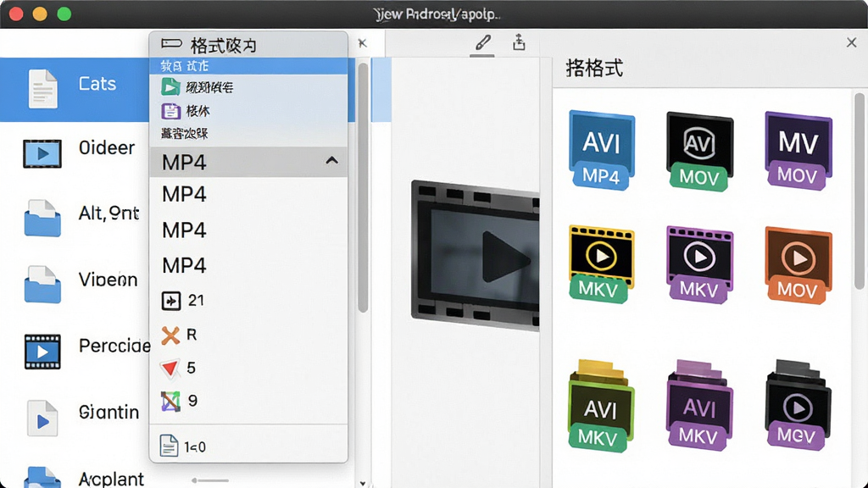This screenshot has width=868, height=488.
Task: Open the Alt,Ont folder icon
Action: [42, 218]
